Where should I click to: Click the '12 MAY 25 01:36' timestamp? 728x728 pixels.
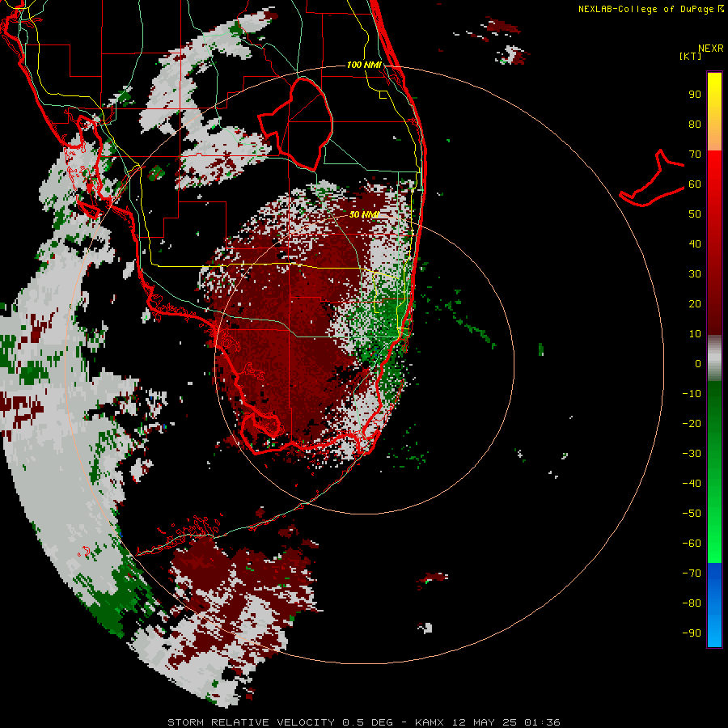[506, 722]
